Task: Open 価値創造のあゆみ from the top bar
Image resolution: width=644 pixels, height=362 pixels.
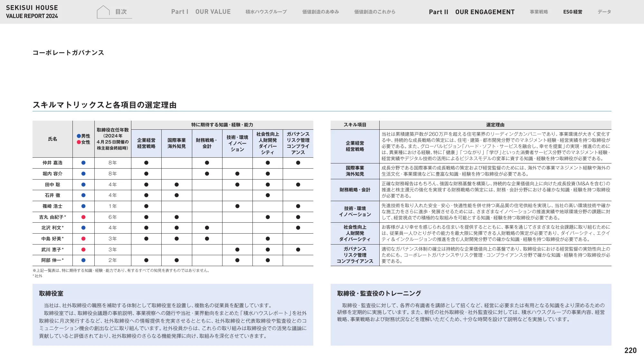Action: pyautogui.click(x=320, y=12)
